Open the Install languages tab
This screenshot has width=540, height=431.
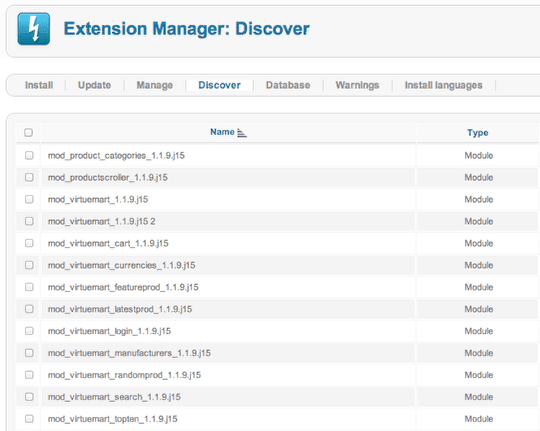444,85
